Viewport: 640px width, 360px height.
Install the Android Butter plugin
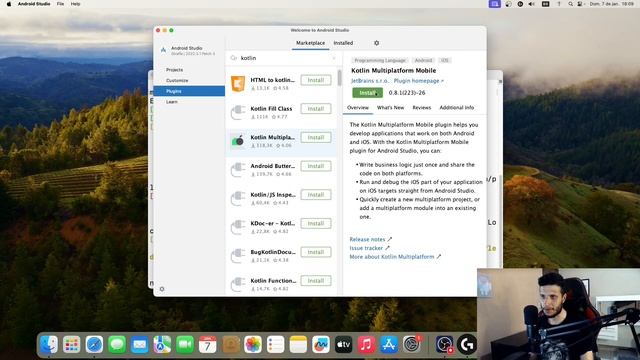(x=316, y=166)
